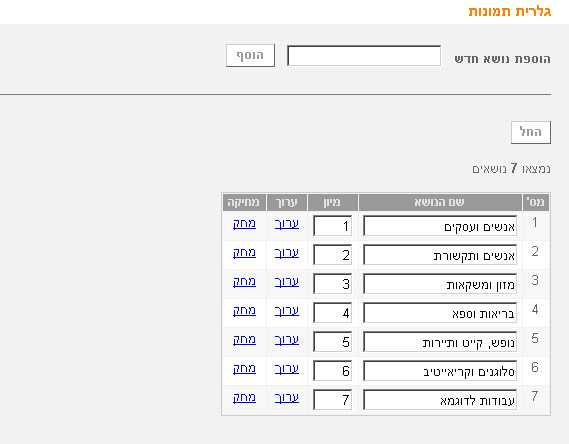The image size is (569, 444).
Task: Click the מיון column header
Action: [x=332, y=202]
